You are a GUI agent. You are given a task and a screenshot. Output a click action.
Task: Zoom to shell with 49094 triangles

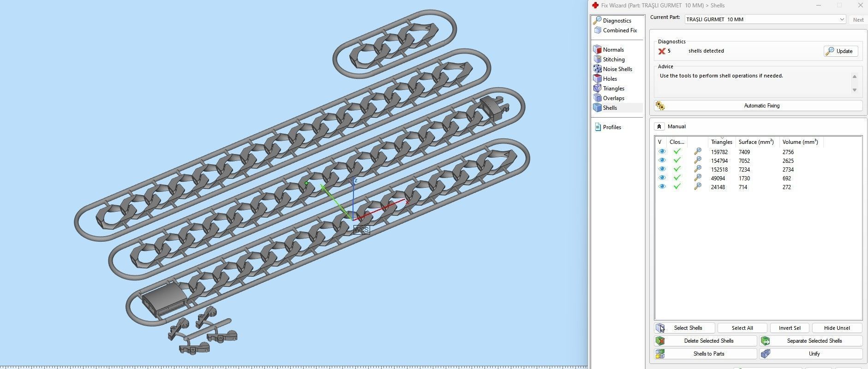pos(697,178)
